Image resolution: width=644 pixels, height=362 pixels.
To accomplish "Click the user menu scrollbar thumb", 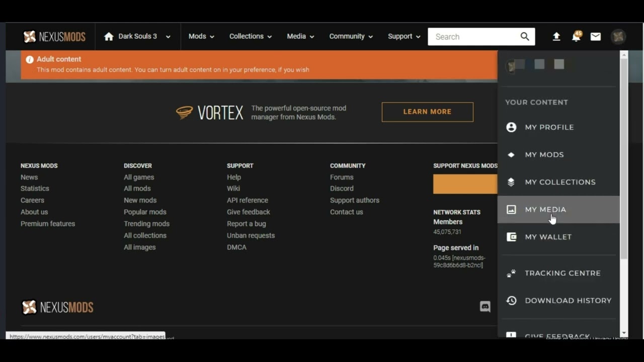I will (x=624, y=159).
